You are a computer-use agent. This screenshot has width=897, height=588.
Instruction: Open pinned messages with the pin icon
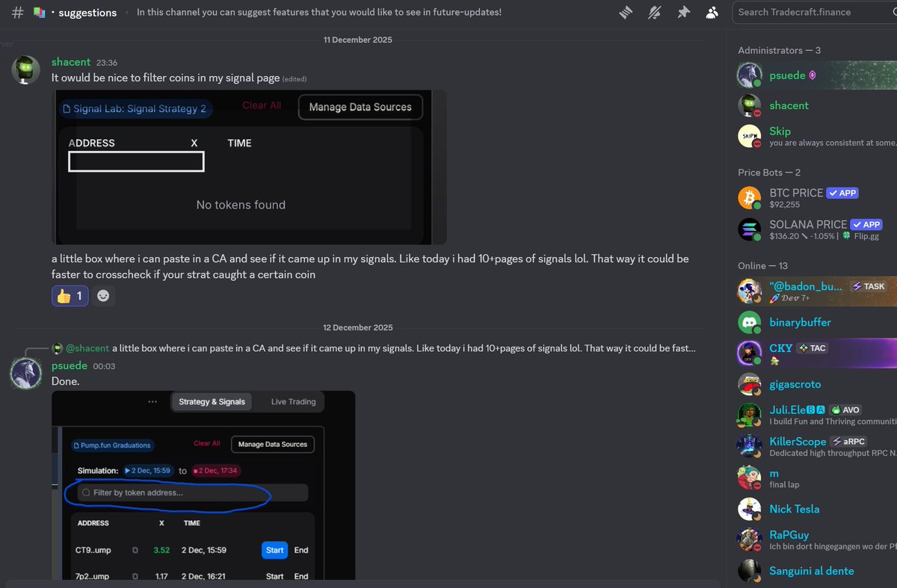683,12
